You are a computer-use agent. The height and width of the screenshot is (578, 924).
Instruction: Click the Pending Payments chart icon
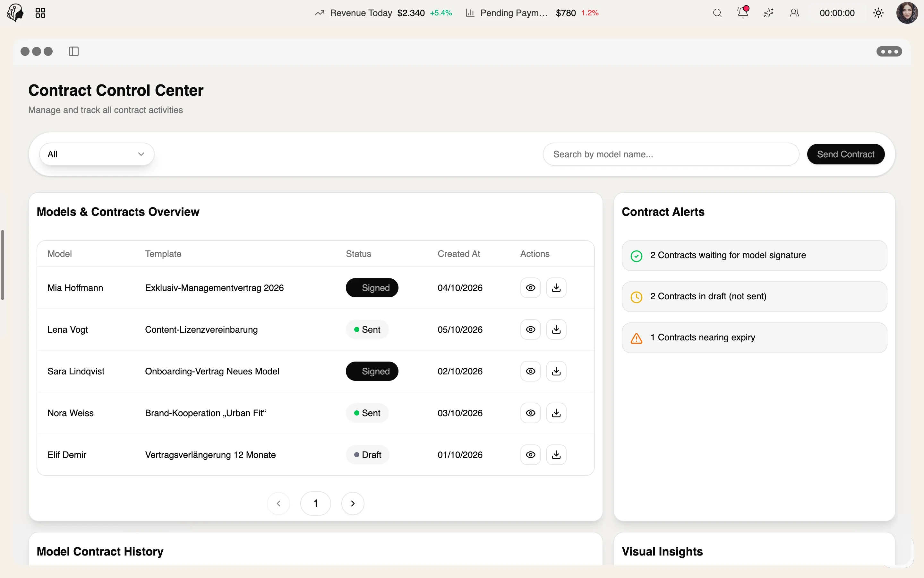(470, 13)
